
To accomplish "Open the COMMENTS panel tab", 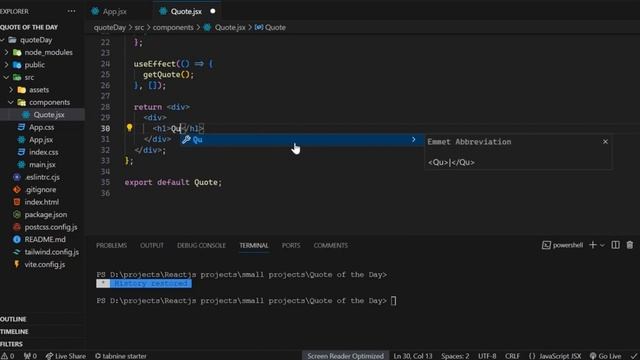I will (x=331, y=245).
